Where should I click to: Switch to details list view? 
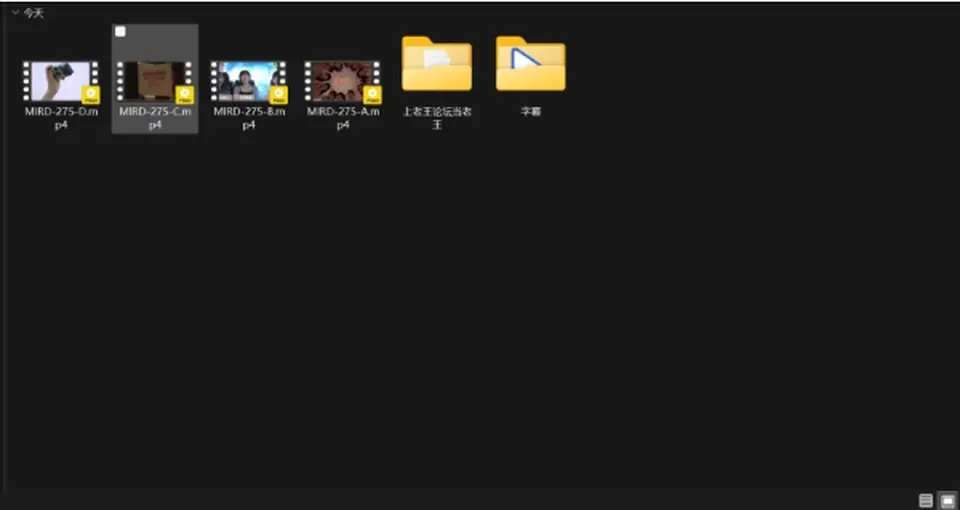926,500
